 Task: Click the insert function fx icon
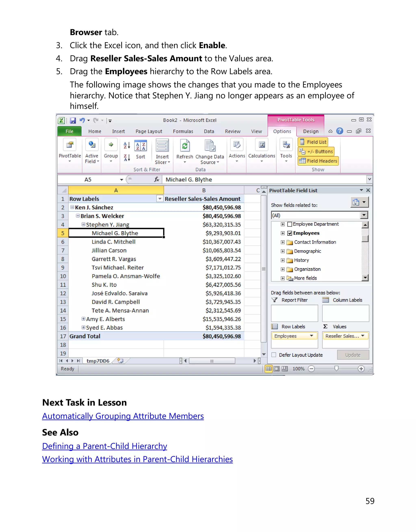point(156,179)
